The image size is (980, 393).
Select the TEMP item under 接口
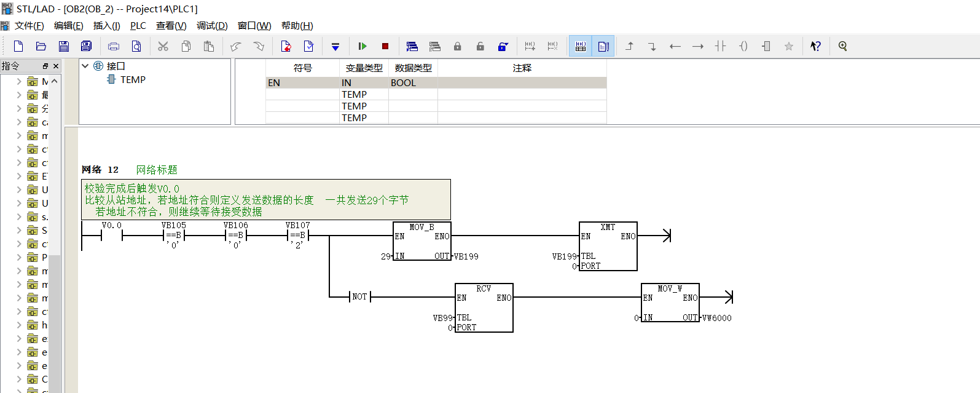click(133, 79)
